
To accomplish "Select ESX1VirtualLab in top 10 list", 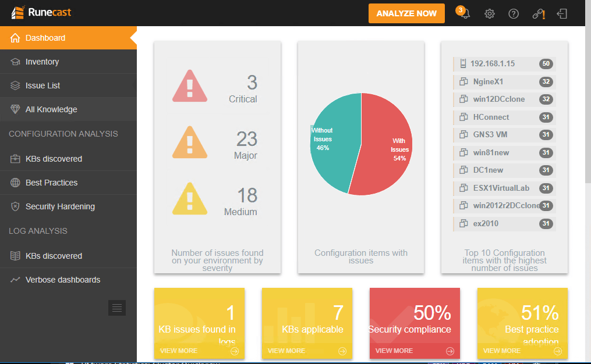I will point(504,188).
